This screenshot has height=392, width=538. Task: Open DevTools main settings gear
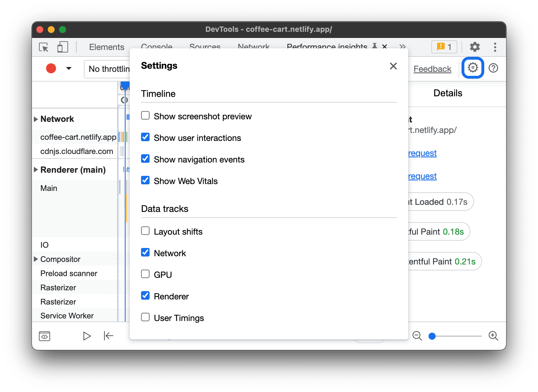(475, 47)
